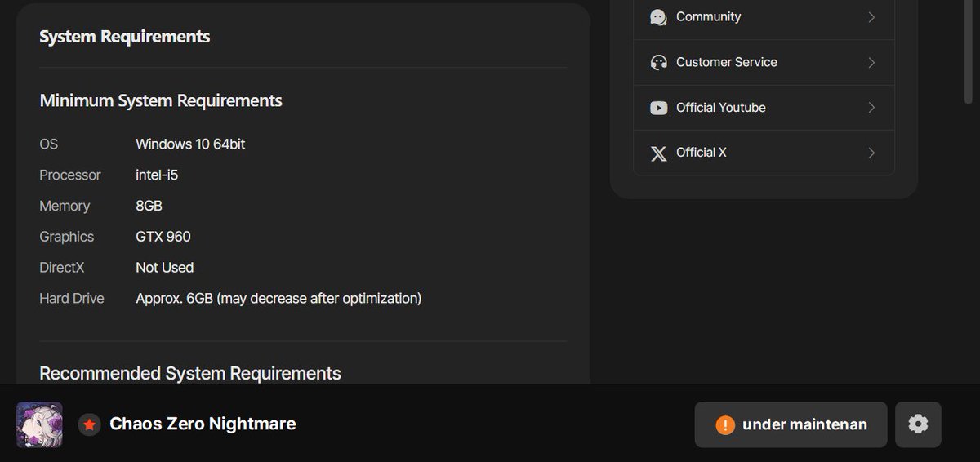The height and width of the screenshot is (462, 980).
Task: Click the under maintenance button
Action: coord(791,424)
